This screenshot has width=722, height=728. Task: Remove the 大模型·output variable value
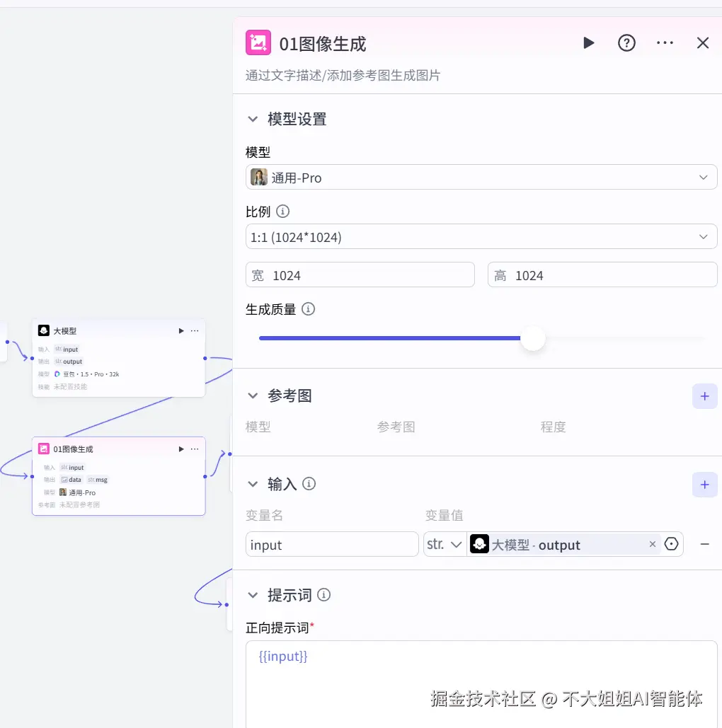tap(652, 544)
